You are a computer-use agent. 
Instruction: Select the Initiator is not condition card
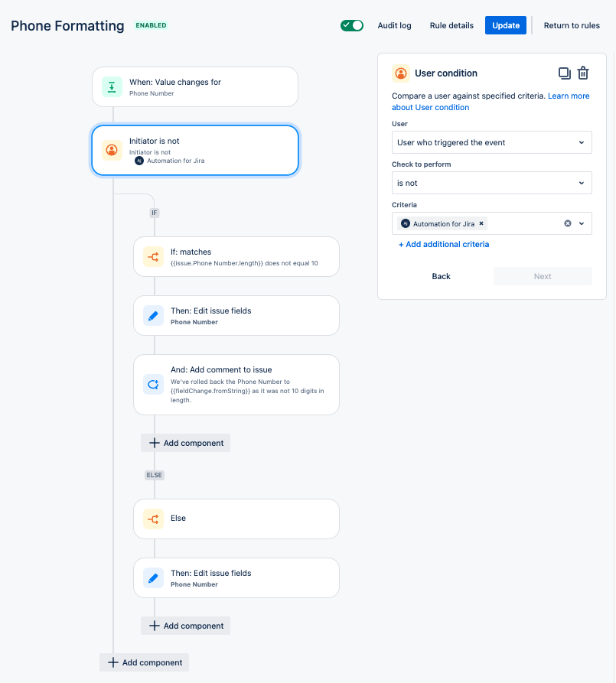point(195,150)
